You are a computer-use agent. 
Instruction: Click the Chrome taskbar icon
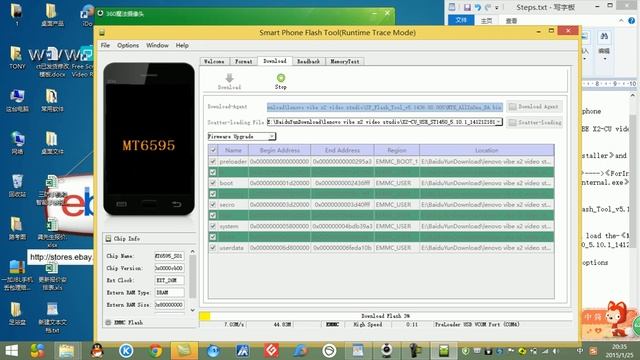coord(155,351)
